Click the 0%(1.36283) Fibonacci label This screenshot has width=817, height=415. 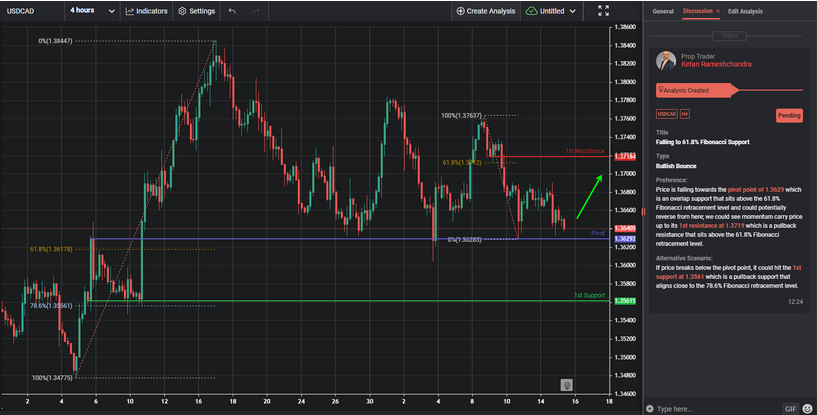pyautogui.click(x=464, y=240)
